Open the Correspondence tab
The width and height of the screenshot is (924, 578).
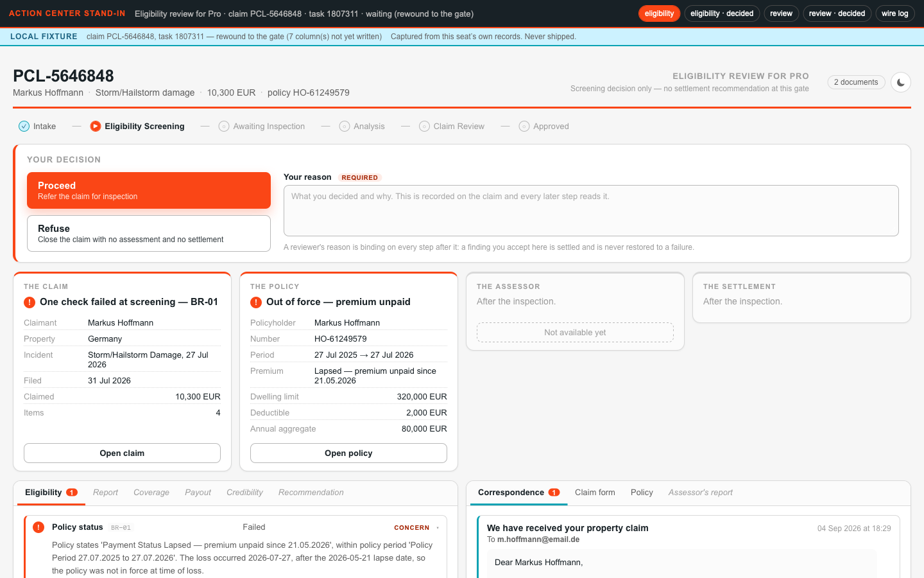(518, 493)
